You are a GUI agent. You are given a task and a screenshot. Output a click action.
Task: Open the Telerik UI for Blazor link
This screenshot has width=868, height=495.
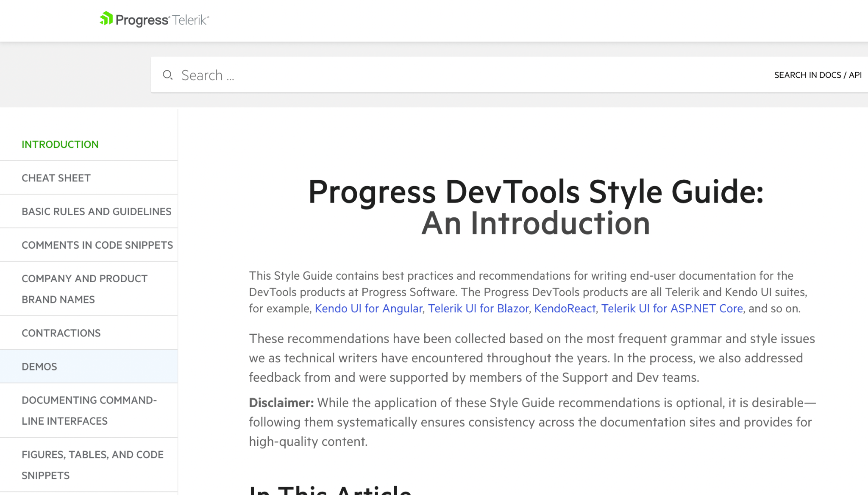point(478,309)
